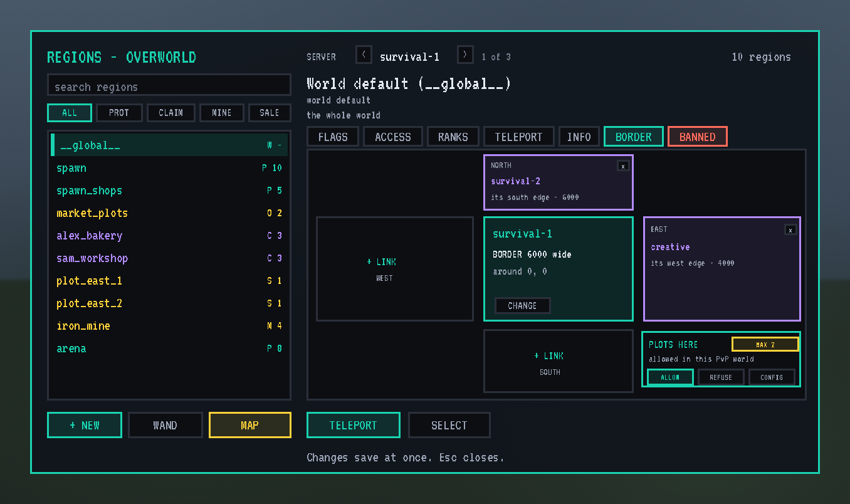Viewport: 850px width, 504px height.
Task: Select the iron_mine region
Action: click(169, 326)
